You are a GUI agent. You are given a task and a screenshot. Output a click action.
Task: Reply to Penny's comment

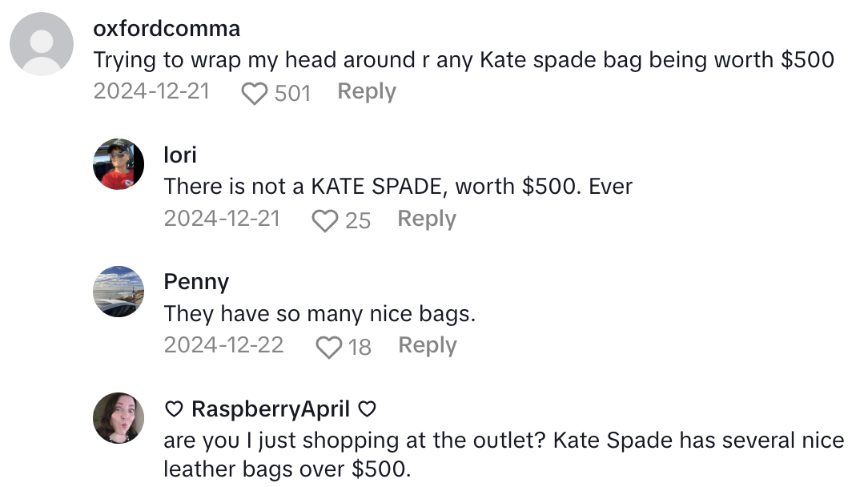[427, 345]
